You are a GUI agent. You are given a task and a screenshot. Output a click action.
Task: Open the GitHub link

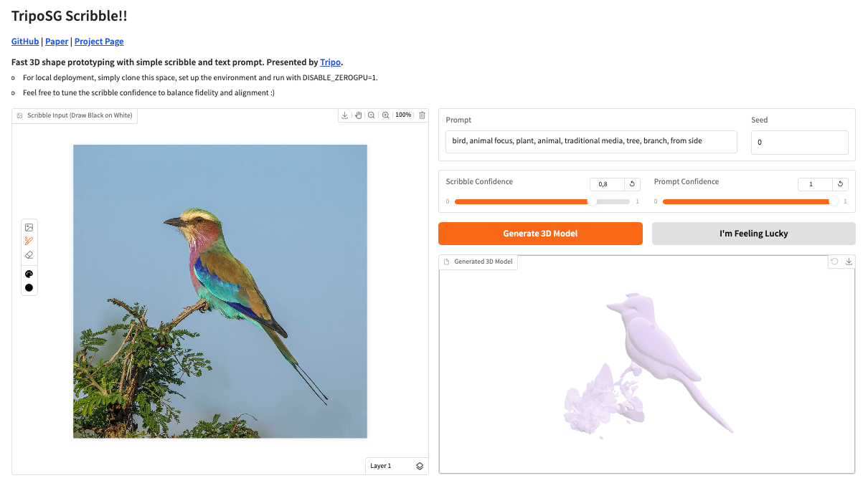[x=25, y=42]
